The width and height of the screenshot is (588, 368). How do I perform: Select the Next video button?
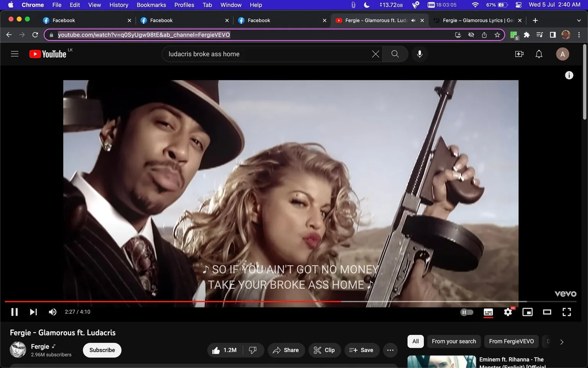[x=33, y=312]
